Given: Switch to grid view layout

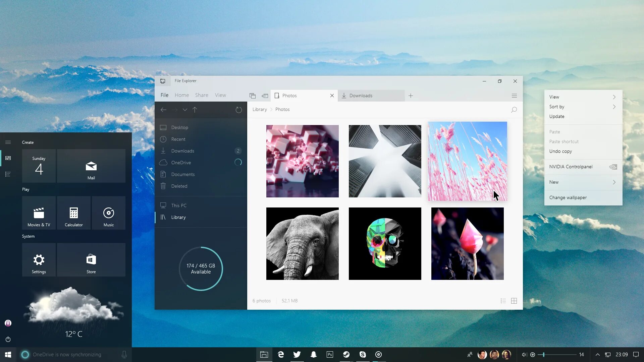Looking at the screenshot, I should click(514, 301).
